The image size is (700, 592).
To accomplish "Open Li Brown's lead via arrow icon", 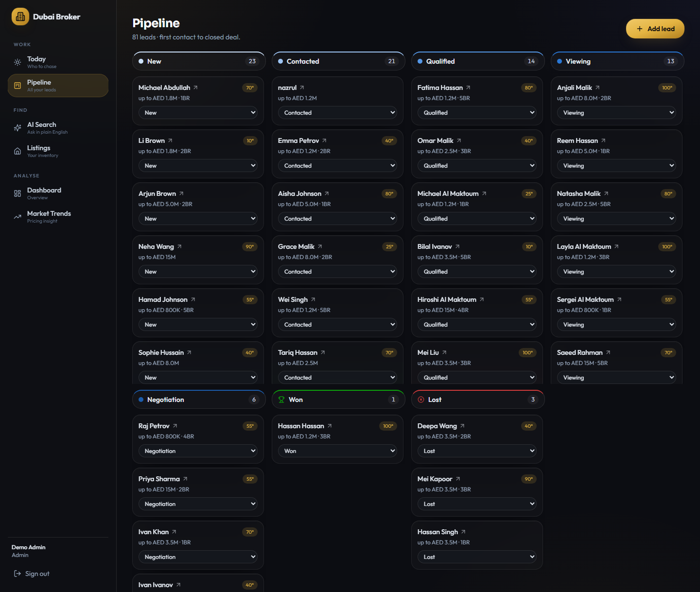I will pos(170,140).
